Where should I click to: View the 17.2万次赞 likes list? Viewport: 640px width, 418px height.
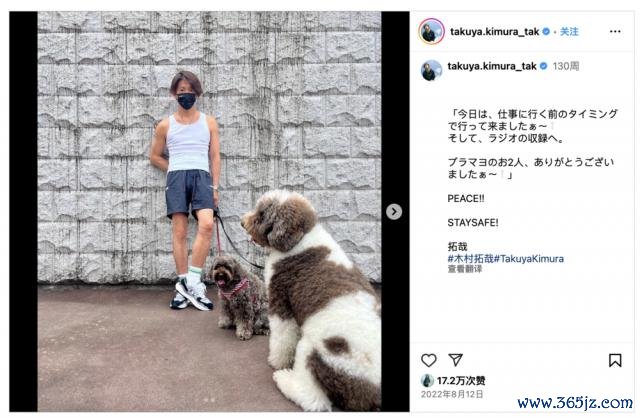461,381
